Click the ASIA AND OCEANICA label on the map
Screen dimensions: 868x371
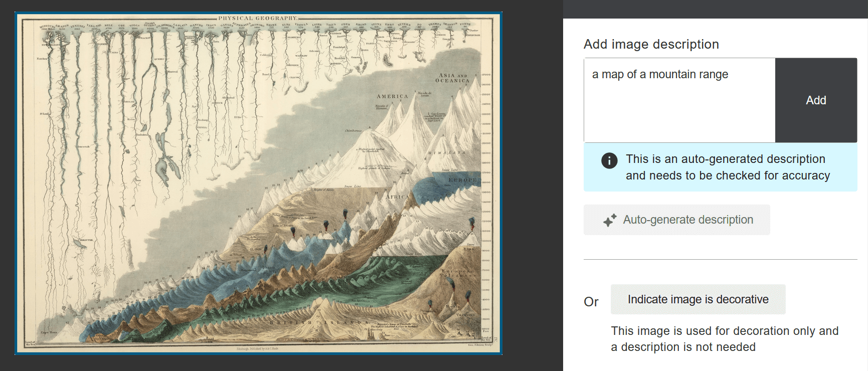tap(452, 78)
